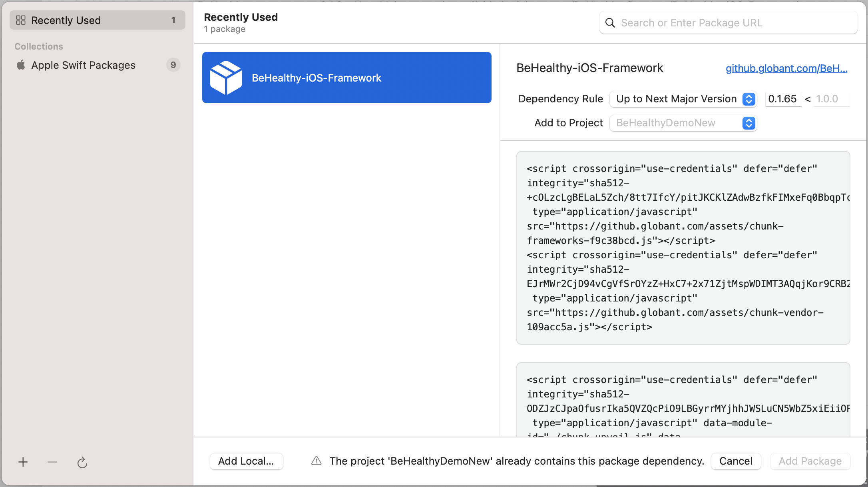Switch to the Apple Swift Packages collection
868x487 pixels.
click(84, 65)
